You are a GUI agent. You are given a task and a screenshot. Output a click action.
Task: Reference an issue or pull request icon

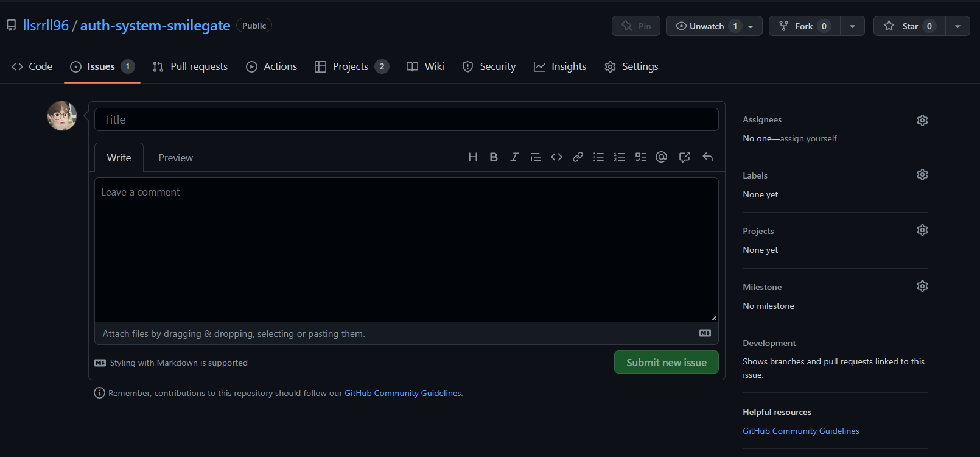[x=685, y=157]
